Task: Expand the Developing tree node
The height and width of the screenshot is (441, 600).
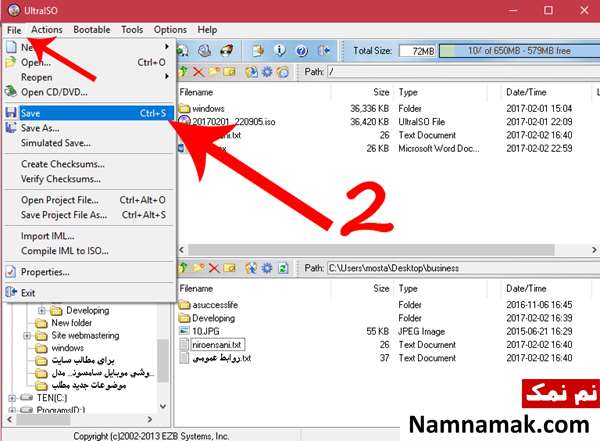Action: click(x=42, y=310)
